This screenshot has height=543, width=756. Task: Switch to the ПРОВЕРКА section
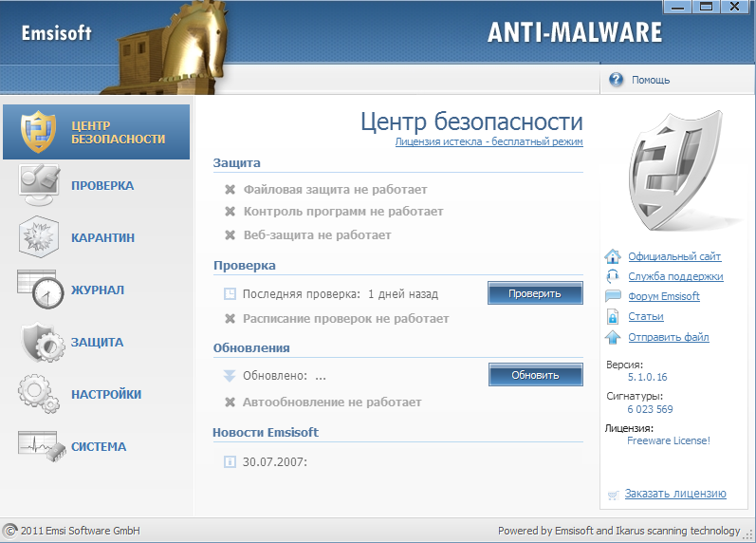(x=102, y=185)
